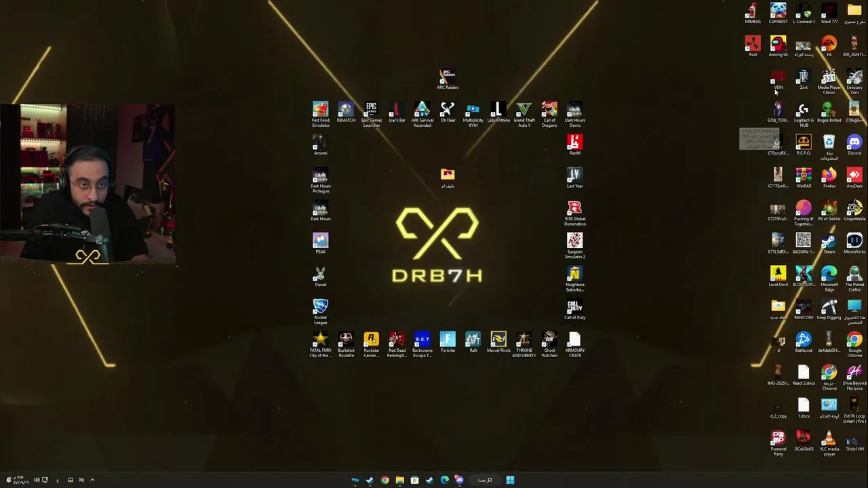Select the Fortnite desktop icon

pos(448,343)
